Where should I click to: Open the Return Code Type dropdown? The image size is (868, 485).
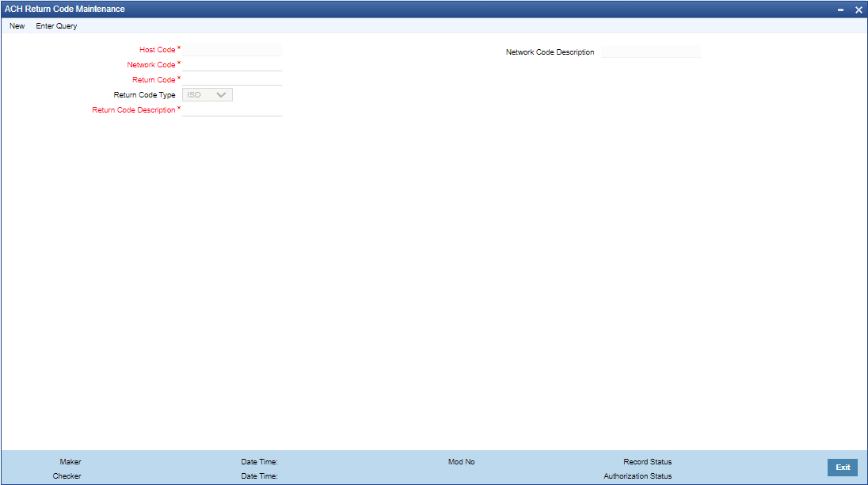click(207, 94)
